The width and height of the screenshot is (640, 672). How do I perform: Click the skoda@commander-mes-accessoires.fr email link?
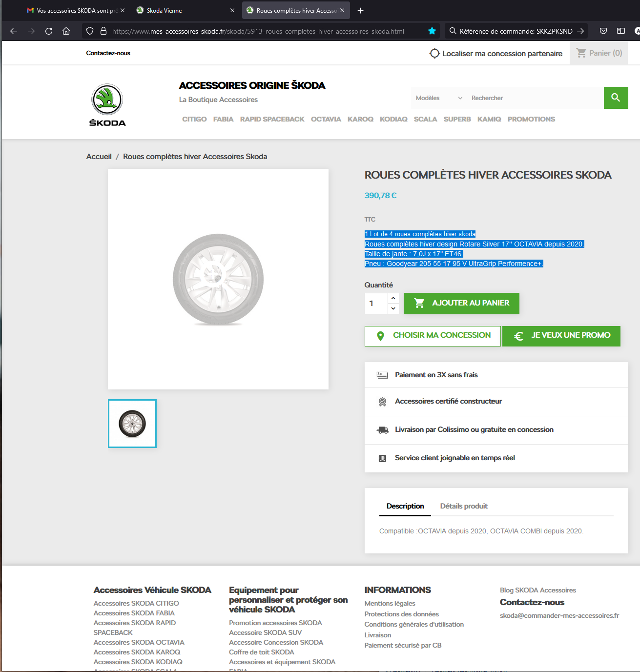(559, 615)
